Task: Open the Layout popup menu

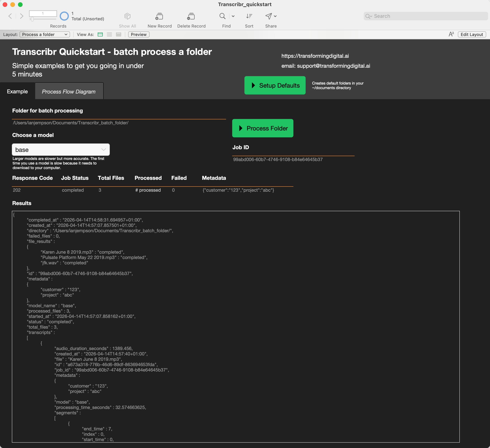Action: [45, 34]
